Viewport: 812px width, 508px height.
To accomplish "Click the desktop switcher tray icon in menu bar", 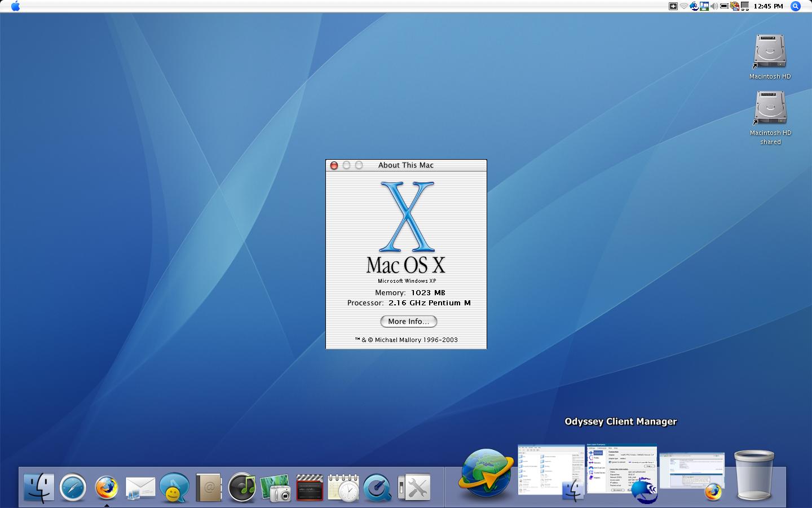I will pyautogui.click(x=704, y=6).
